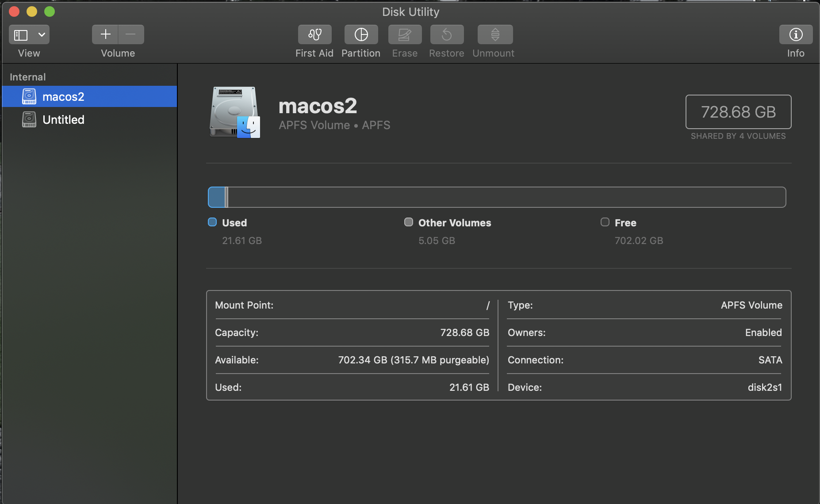Minimize window with yellow traffic light button
The image size is (820, 504).
pos(32,11)
